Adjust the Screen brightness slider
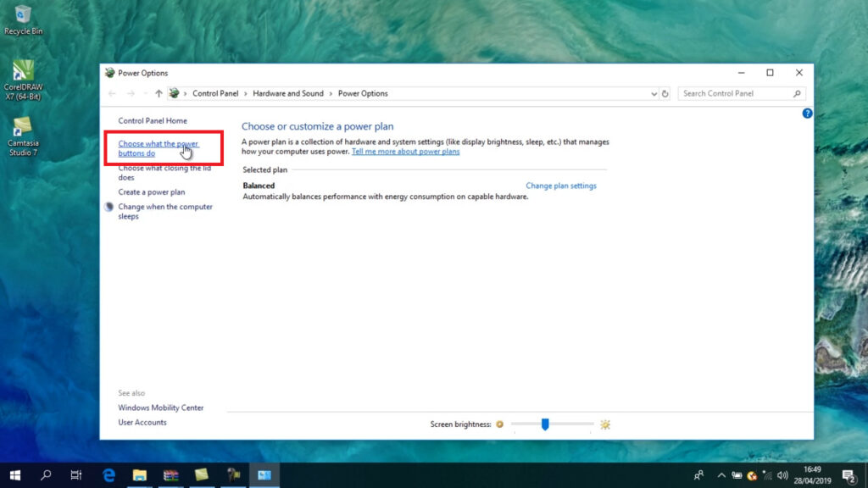This screenshot has width=868, height=488. click(x=545, y=424)
